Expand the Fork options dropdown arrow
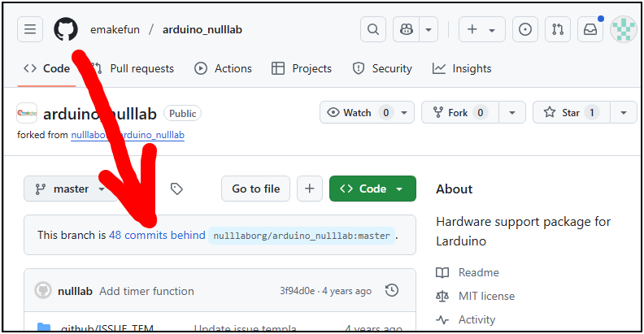 (x=512, y=112)
